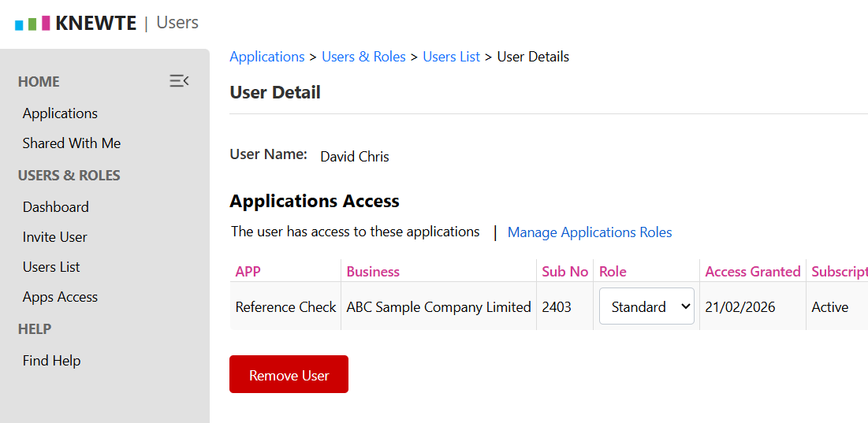Click the Business column header
This screenshot has height=423, width=868.
point(373,272)
